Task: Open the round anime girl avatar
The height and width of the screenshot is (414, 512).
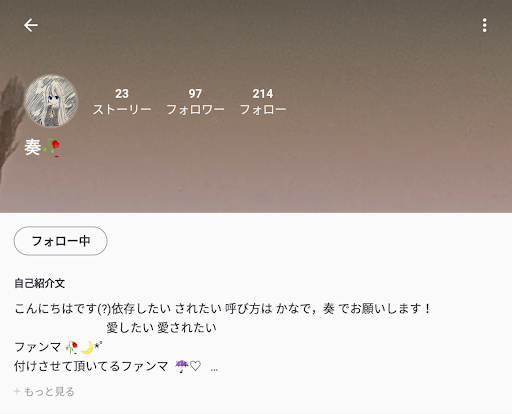Action: tap(51, 101)
